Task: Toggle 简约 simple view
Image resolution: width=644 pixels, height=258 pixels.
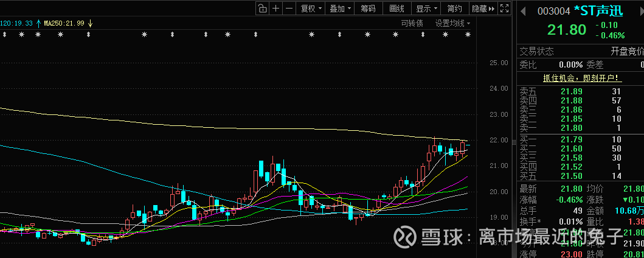Action: coord(454,9)
